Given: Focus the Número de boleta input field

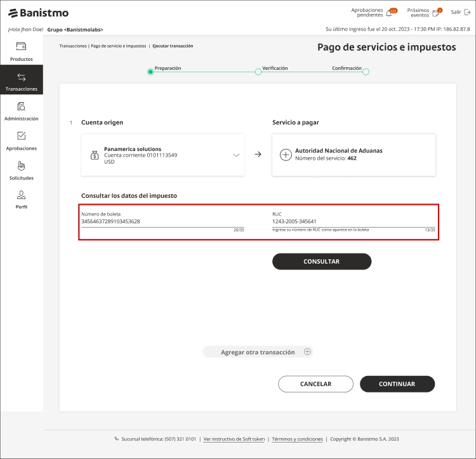Looking at the screenshot, I should coord(162,221).
